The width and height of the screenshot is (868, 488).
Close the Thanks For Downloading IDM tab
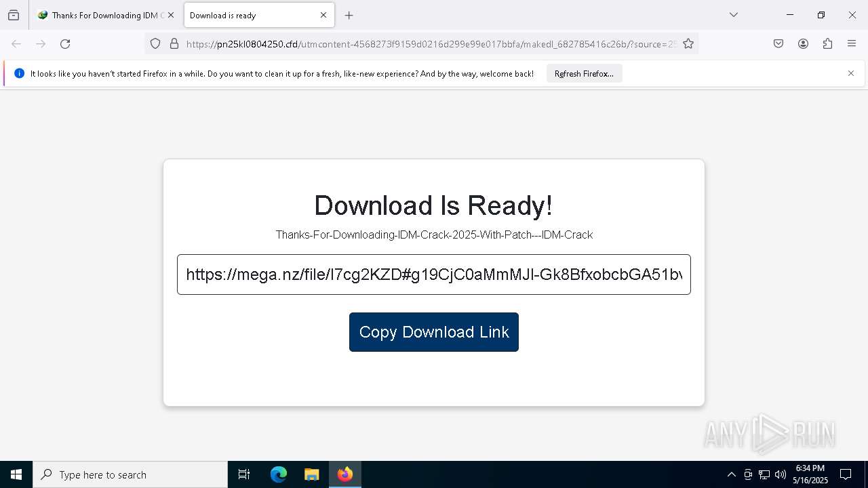click(171, 15)
